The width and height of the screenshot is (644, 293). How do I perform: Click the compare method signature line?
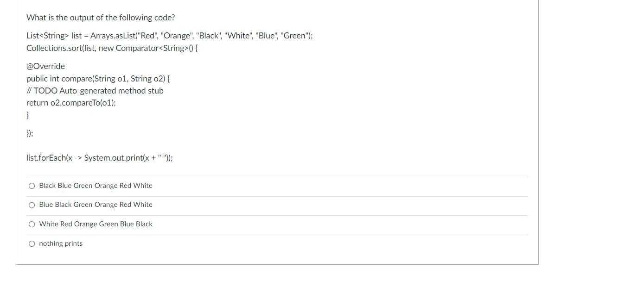pyautogui.click(x=98, y=79)
